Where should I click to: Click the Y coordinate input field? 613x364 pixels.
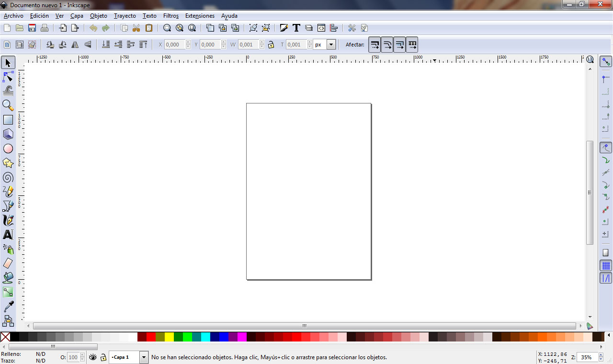210,45
